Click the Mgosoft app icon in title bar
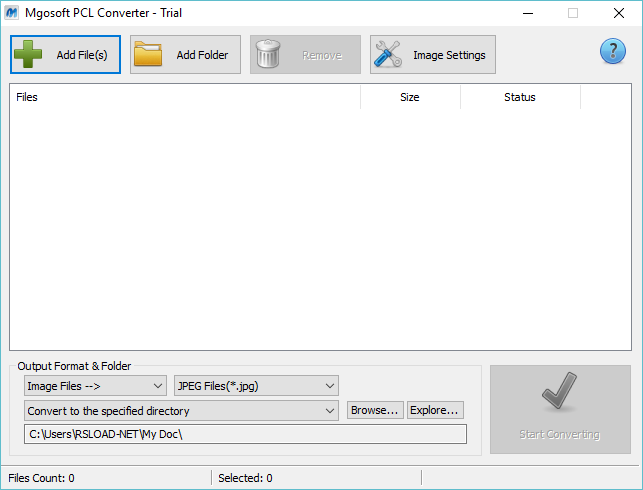The height and width of the screenshot is (490, 643). [11, 13]
